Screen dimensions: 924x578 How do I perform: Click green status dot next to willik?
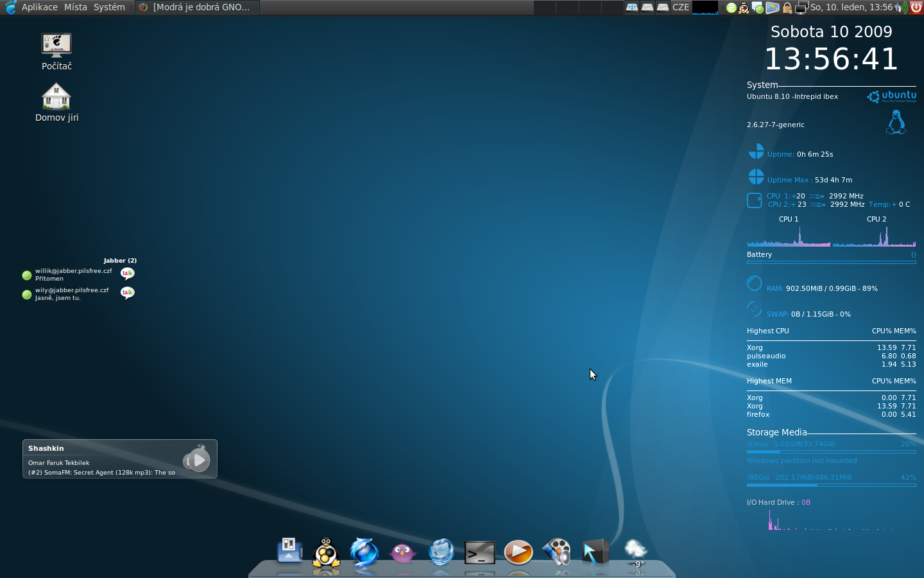(27, 276)
